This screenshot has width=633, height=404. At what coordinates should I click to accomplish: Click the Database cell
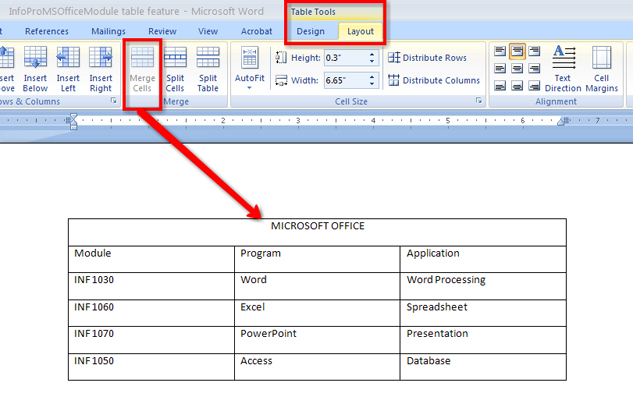[483, 367]
